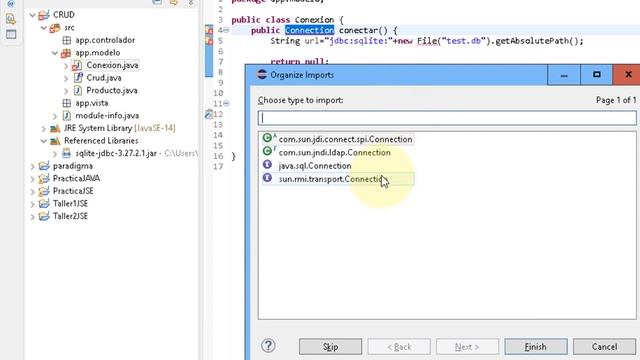Open Conexion.java in Package Explorer
The image size is (640, 360).
click(112, 65)
